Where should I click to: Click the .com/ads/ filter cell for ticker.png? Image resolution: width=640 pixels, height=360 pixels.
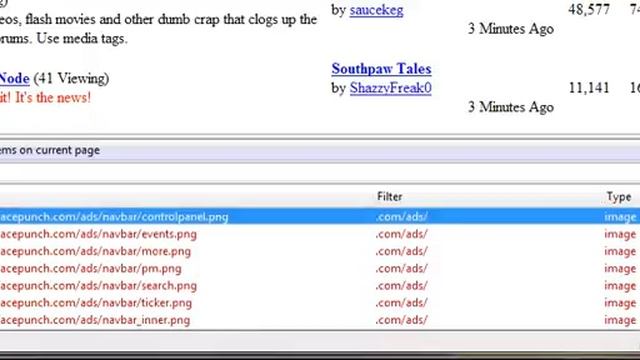(x=402, y=303)
